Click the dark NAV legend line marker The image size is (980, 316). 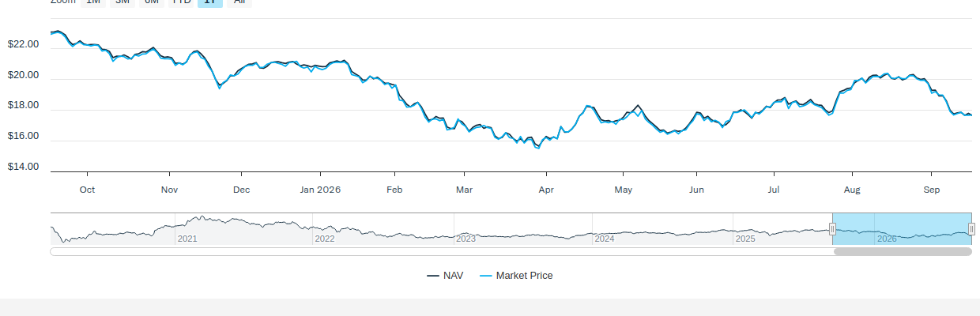tap(433, 276)
